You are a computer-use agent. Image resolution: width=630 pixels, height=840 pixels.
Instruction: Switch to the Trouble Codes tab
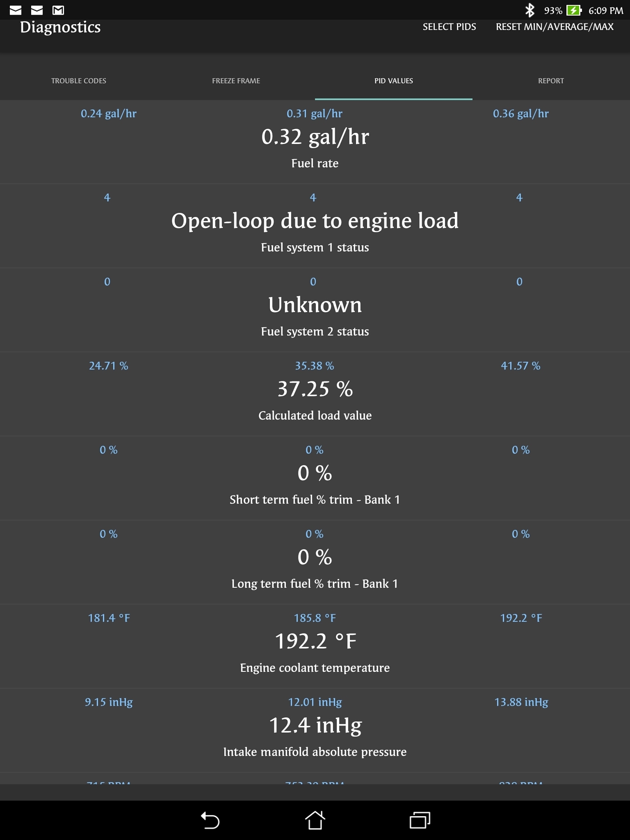coord(79,81)
